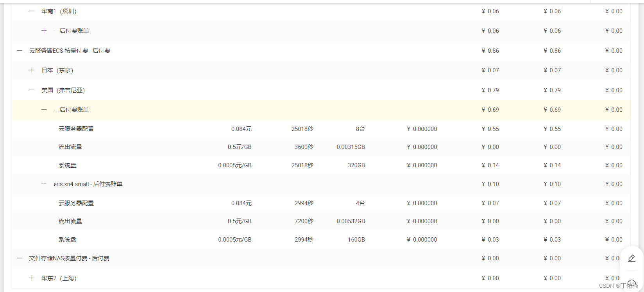Click 系统盘 in the 160GB row
Image resolution: width=644 pixels, height=292 pixels.
(67, 240)
